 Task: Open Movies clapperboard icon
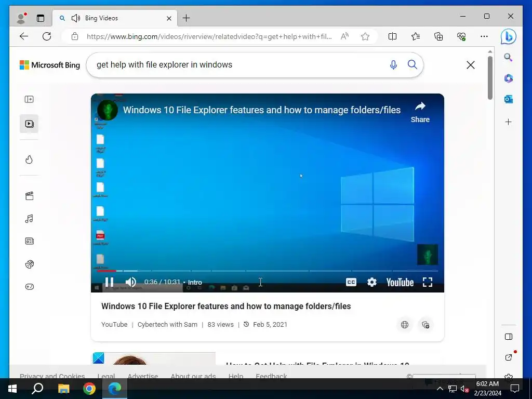(x=29, y=196)
